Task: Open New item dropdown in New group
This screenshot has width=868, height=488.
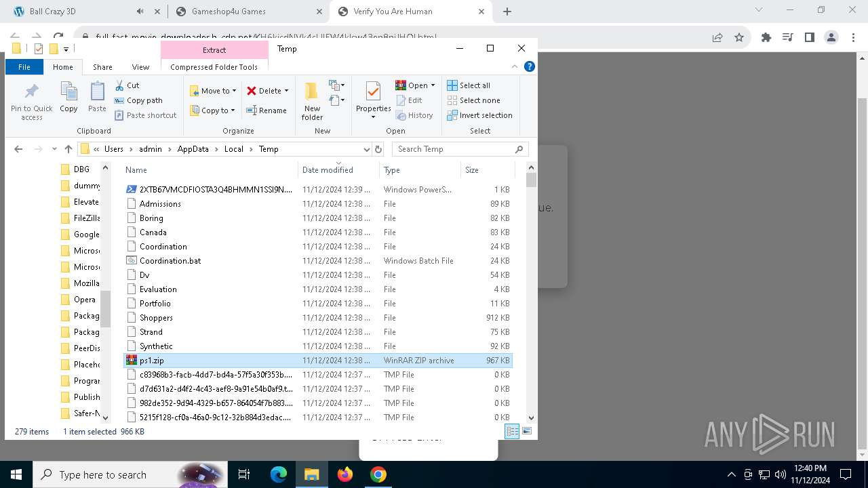Action: (336, 85)
